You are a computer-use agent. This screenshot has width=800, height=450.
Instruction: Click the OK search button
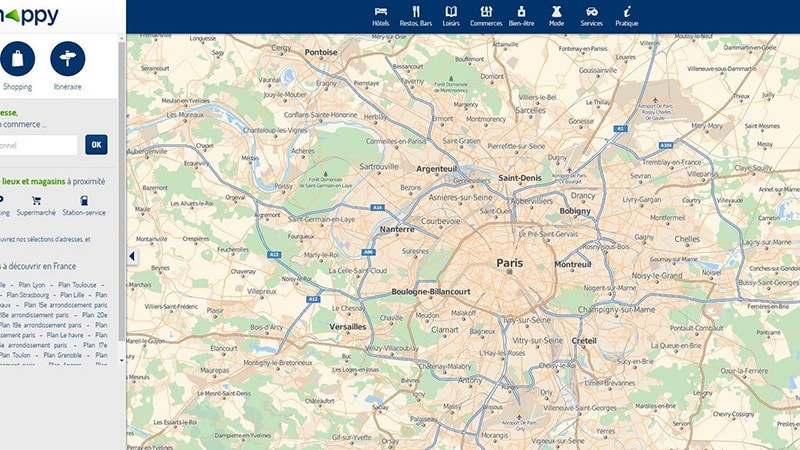tap(96, 145)
